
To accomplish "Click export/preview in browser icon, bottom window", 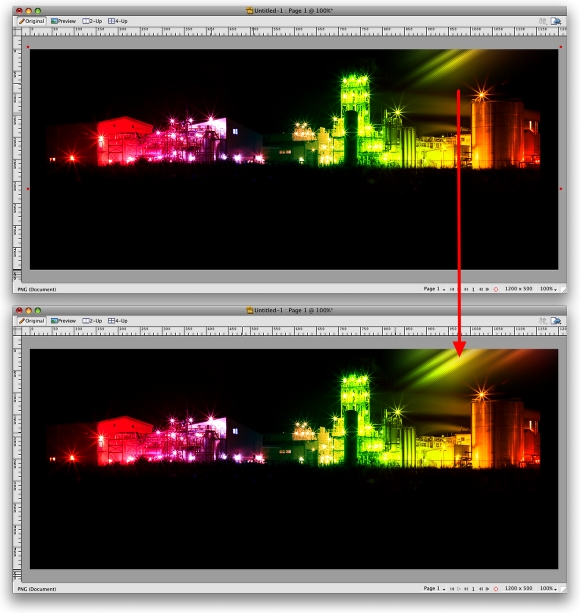I will [556, 321].
